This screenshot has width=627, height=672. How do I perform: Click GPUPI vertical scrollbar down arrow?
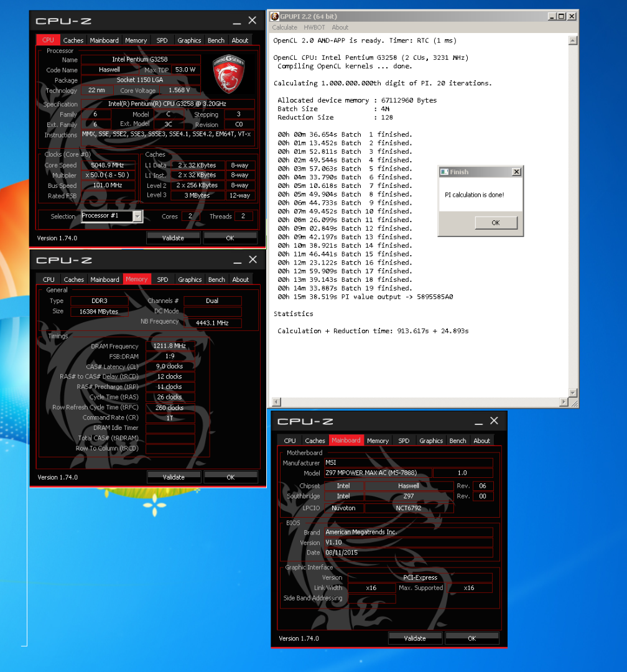pyautogui.click(x=572, y=393)
